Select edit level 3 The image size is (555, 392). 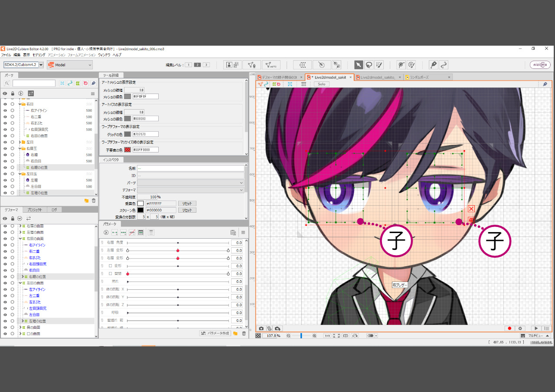point(206,65)
